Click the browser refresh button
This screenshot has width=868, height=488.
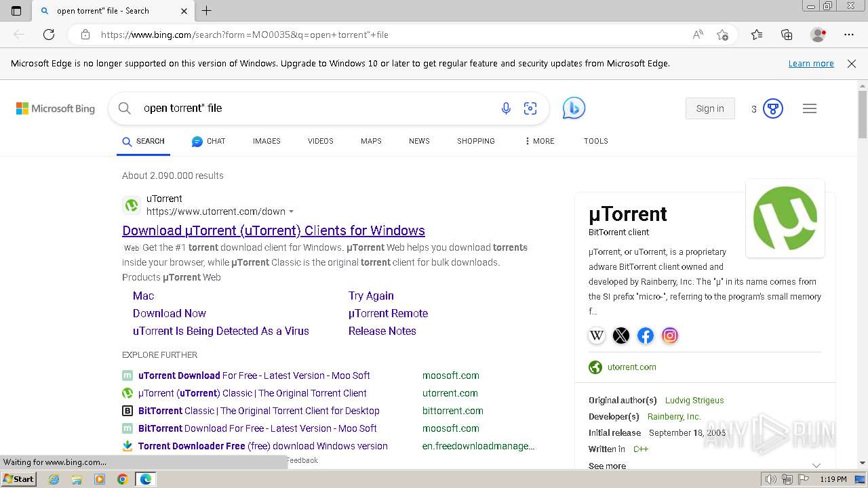[x=49, y=35]
